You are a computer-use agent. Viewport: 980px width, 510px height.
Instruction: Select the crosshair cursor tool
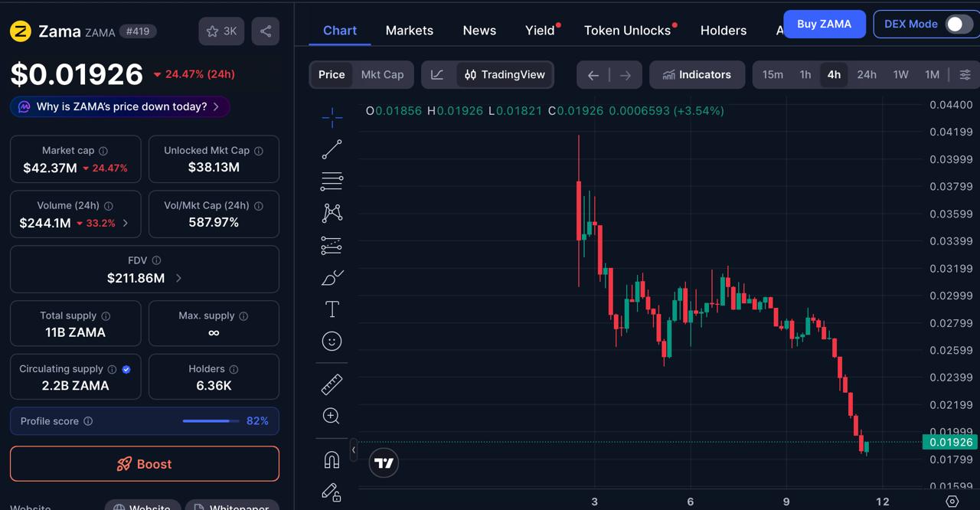(332, 116)
